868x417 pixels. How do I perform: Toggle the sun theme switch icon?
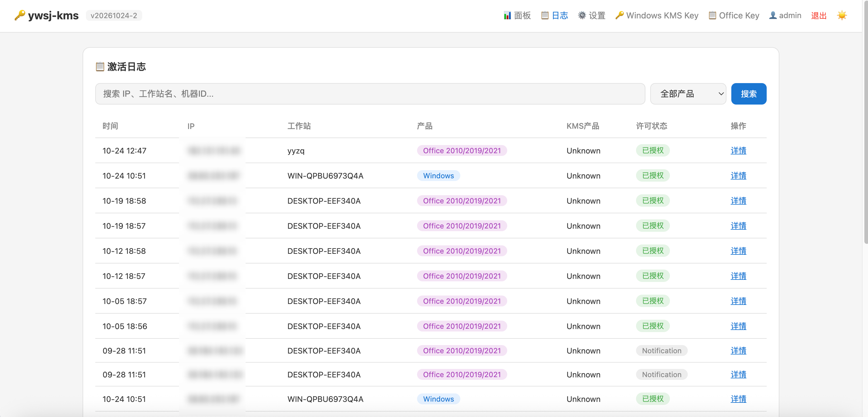coord(841,15)
